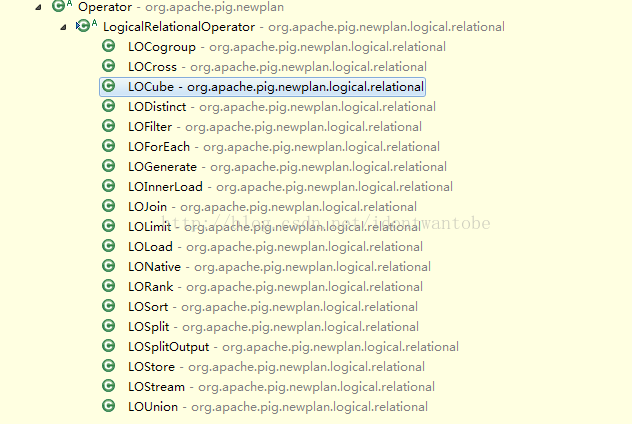Screen dimensions: 632x424
Task: Click the LONative class icon
Action: click(x=108, y=266)
